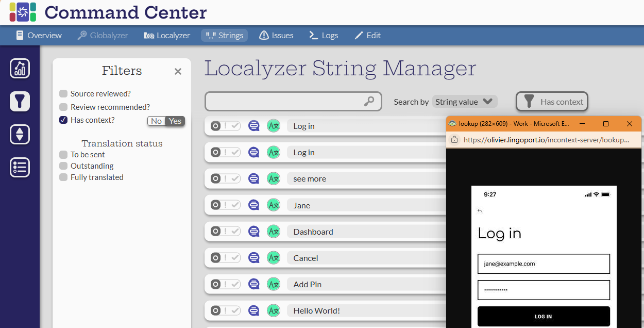
Task: Click the funnel filter icon in sidebar
Action: pos(20,102)
